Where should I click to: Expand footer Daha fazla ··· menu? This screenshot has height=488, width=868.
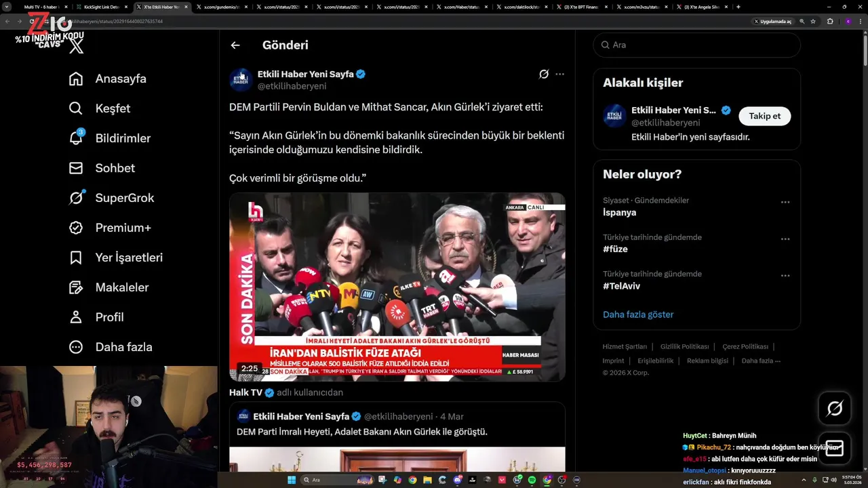tap(761, 361)
